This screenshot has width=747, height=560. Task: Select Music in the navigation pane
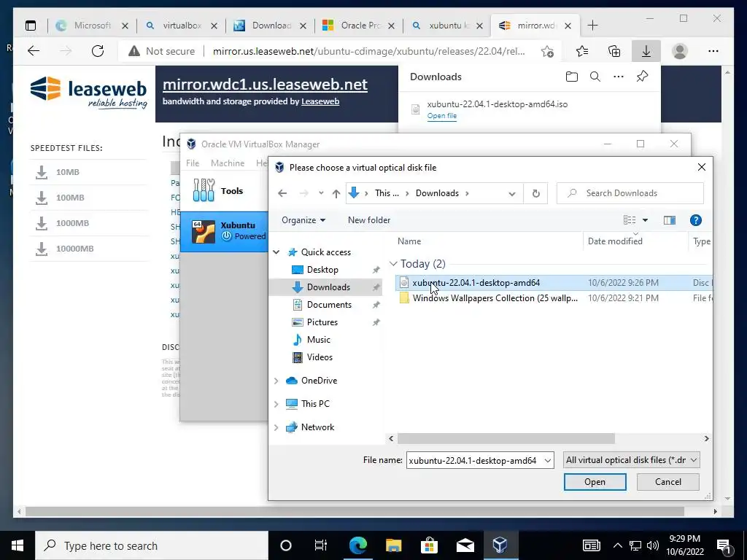point(318,340)
